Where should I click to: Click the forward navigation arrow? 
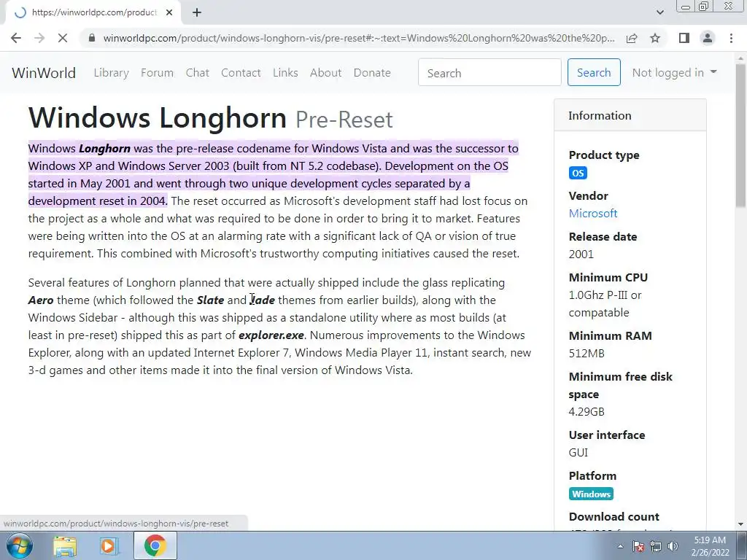click(x=39, y=38)
